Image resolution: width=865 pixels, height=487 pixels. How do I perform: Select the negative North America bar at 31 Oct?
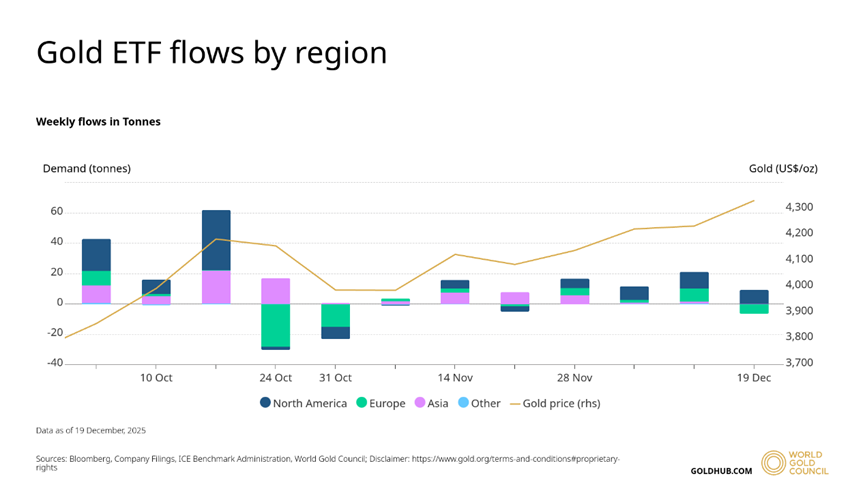click(x=336, y=332)
